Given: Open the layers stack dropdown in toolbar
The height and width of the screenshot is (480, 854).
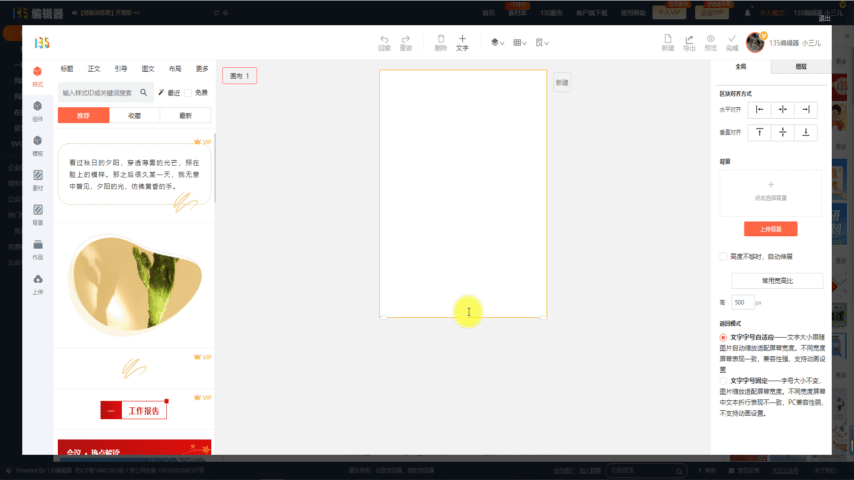Looking at the screenshot, I should coord(496,43).
